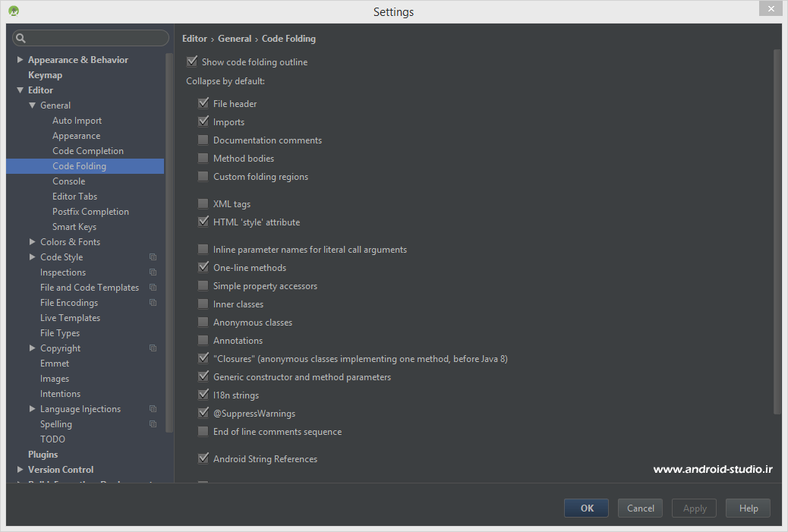Screen dimensions: 788x532
Task: Enable the Method bodies checkbox
Action: 203,159
